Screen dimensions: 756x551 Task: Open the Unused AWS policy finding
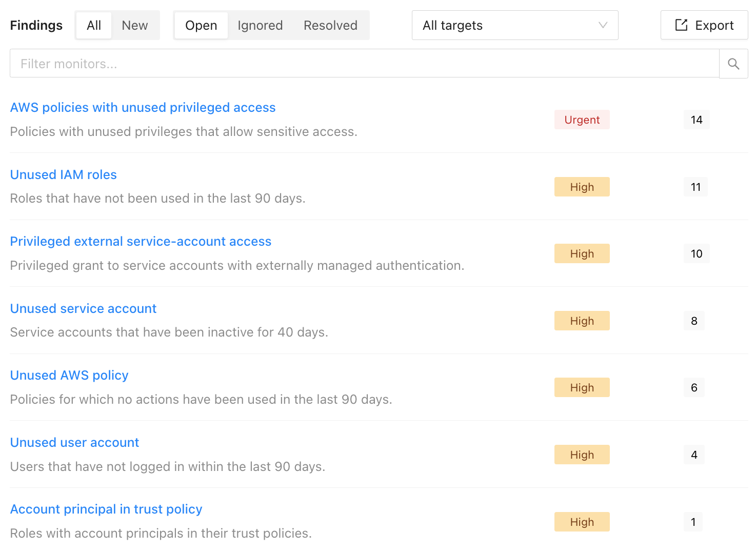point(69,375)
